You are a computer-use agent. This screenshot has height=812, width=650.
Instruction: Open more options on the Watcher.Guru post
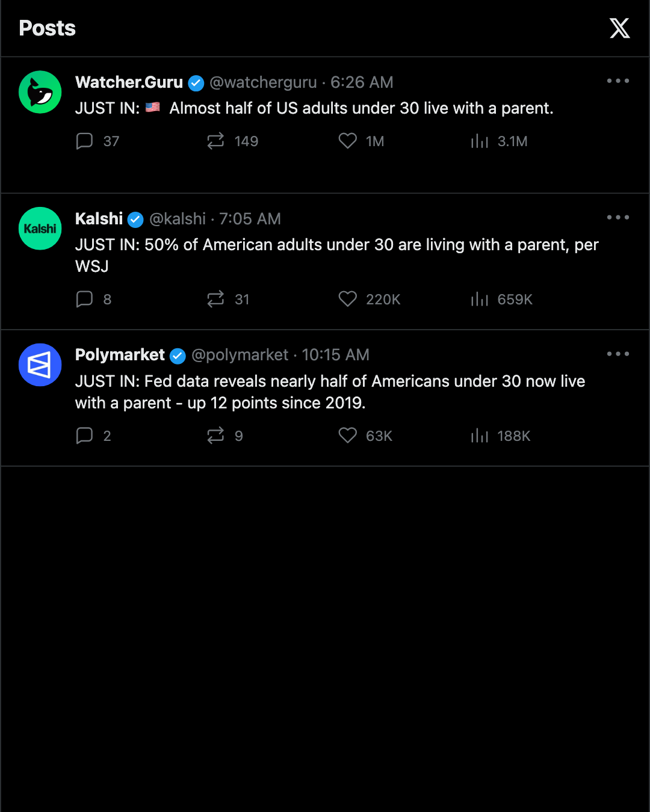(618, 81)
